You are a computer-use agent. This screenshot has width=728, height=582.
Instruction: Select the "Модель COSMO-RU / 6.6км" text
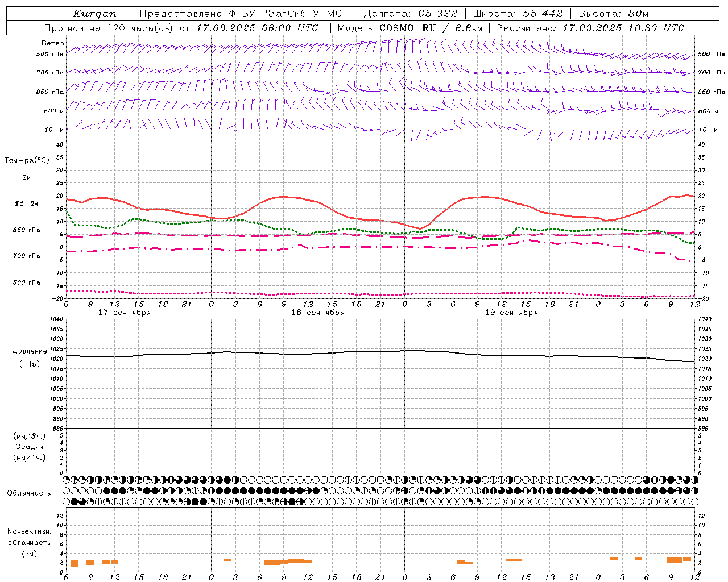[x=409, y=28]
